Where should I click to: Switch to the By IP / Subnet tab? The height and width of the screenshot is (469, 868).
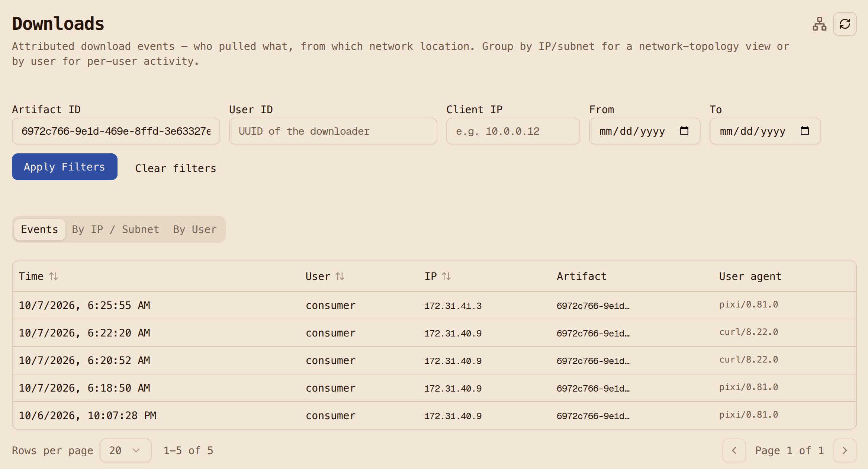(115, 229)
